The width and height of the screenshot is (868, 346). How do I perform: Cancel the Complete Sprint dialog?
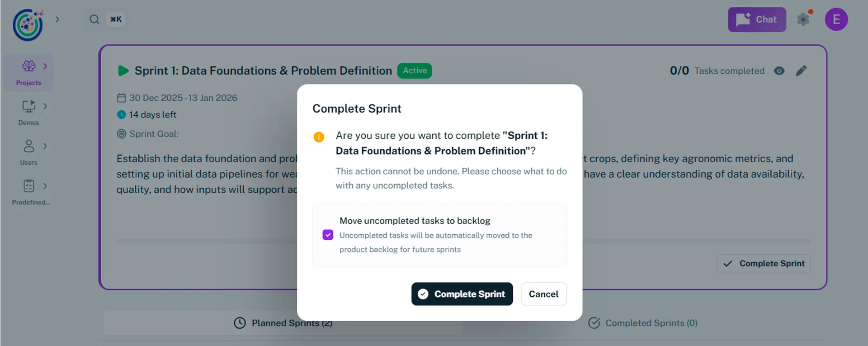pyautogui.click(x=543, y=294)
